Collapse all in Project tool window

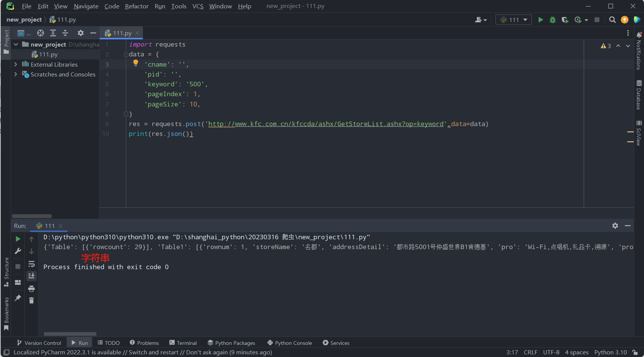65,33
